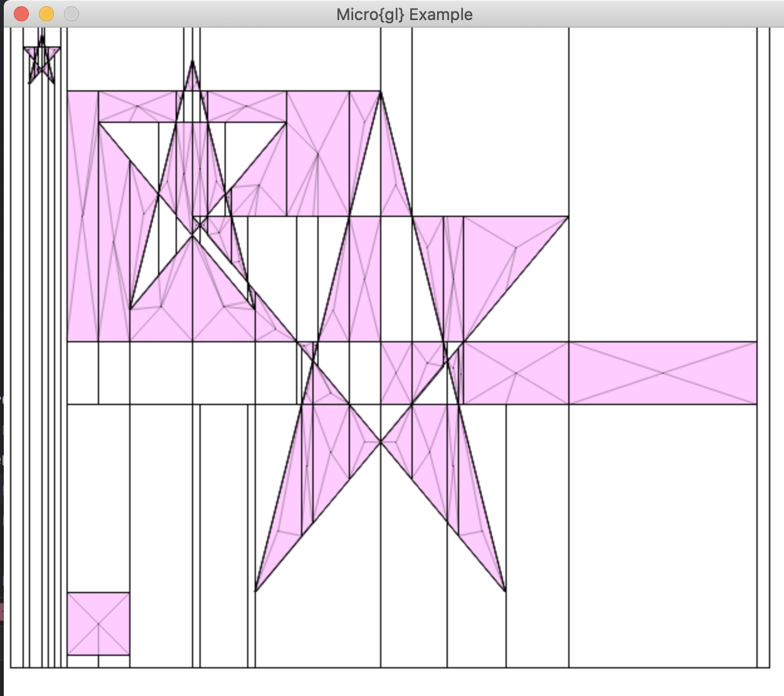Minimize the window with yellow button
Viewport: 784px width, 696px height.
46,14
